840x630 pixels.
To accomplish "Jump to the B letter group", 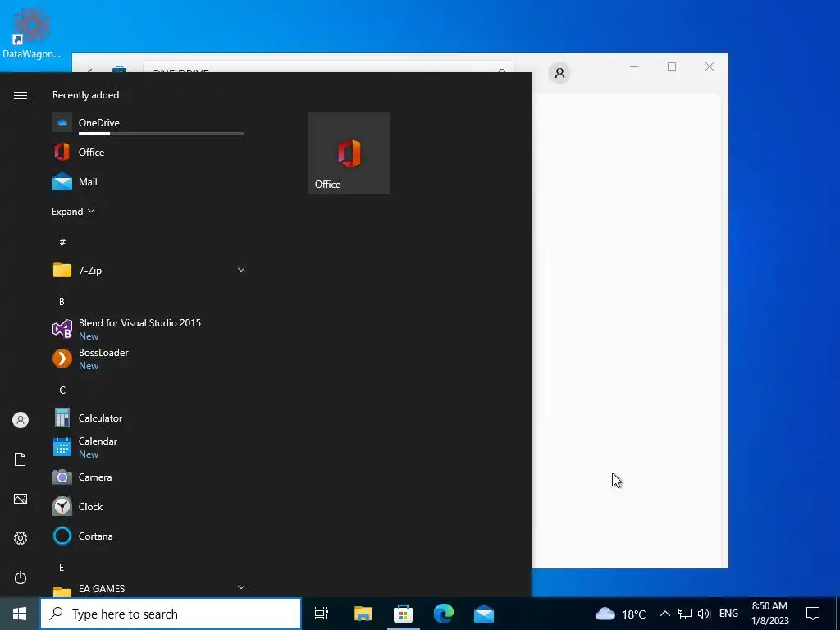I will coord(62,302).
